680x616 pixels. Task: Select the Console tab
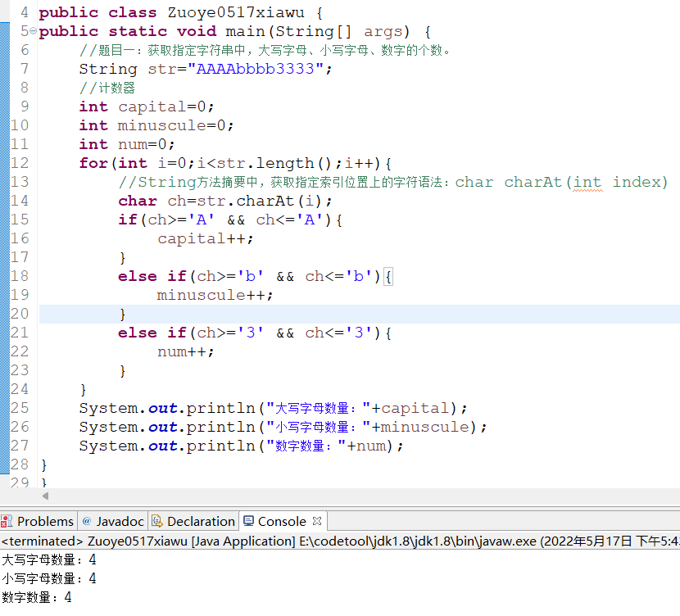click(282, 521)
